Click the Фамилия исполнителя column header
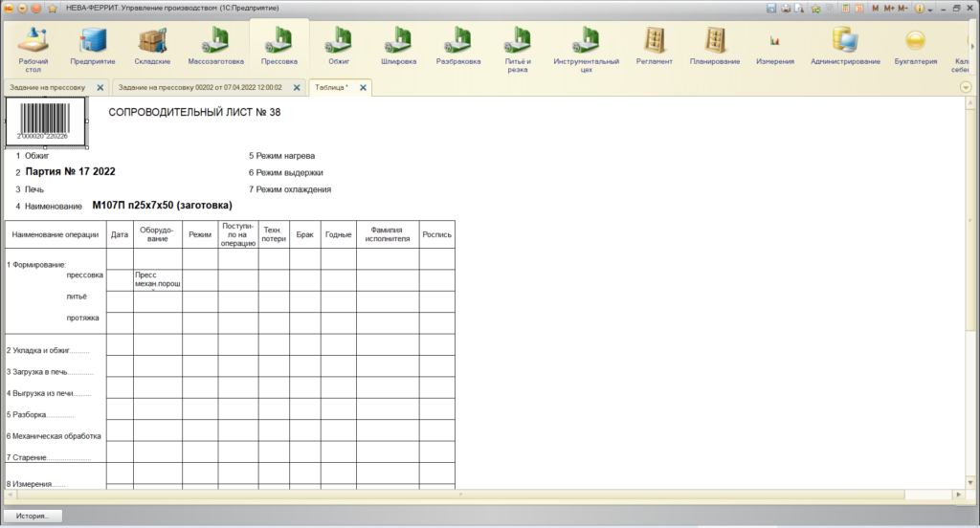Viewport: 980px width, 528px height. click(x=388, y=235)
